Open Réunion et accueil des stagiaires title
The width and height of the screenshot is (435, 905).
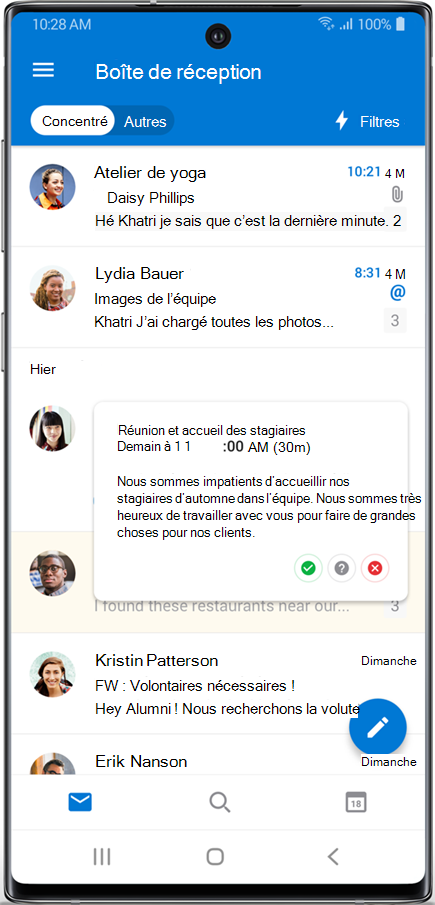pos(211,431)
